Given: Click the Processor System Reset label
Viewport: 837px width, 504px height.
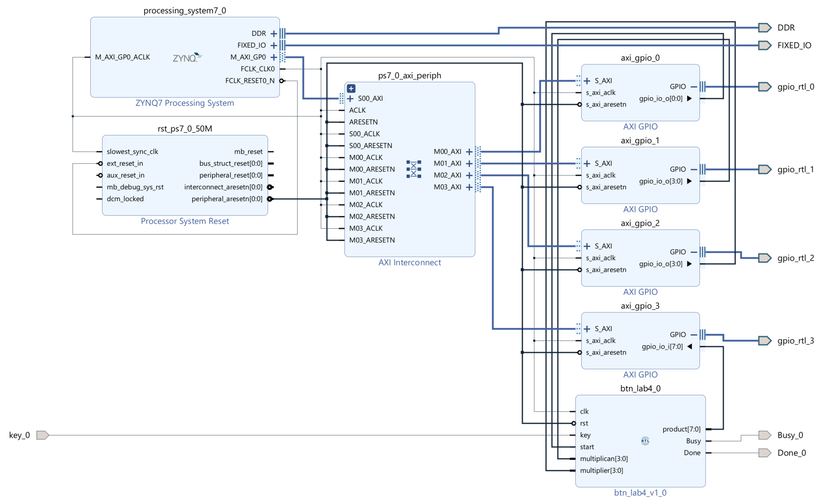Looking at the screenshot, I should tap(185, 221).
